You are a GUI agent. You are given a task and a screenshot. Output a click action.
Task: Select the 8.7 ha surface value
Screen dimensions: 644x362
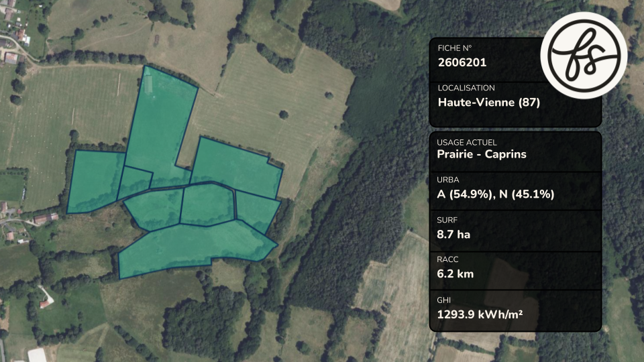453,235
